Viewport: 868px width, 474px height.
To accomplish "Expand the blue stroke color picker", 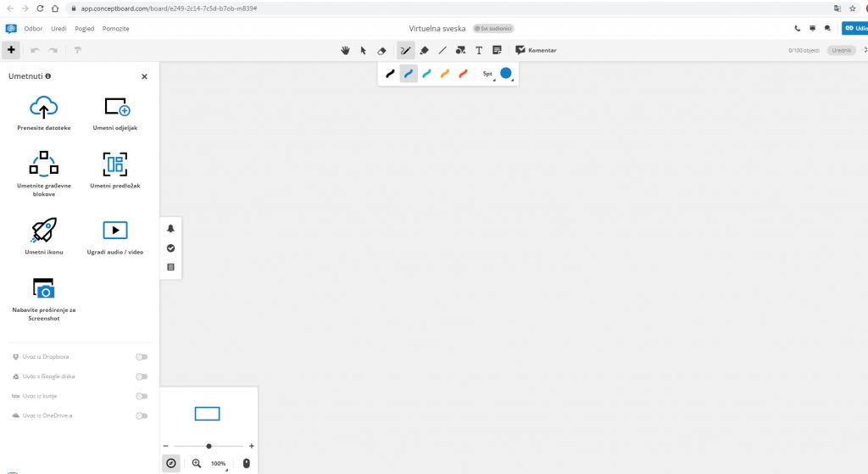I will click(506, 74).
